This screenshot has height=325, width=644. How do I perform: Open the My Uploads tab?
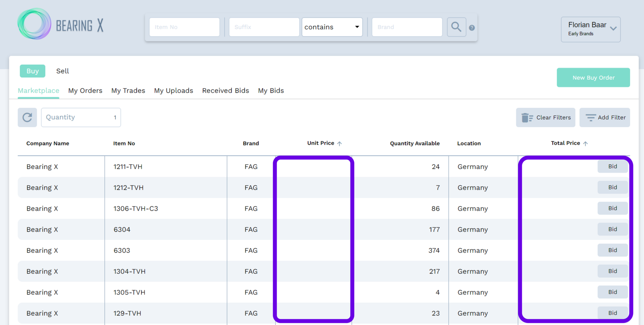point(173,91)
